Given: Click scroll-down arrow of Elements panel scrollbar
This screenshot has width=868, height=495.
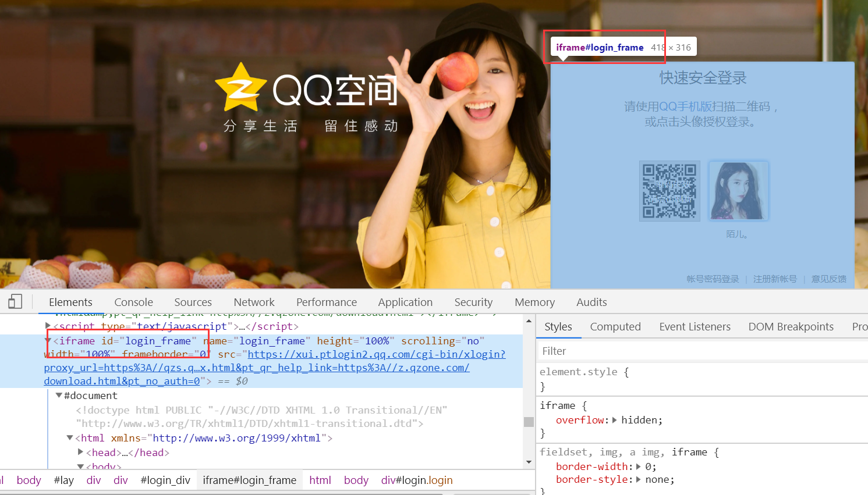Looking at the screenshot, I should (529, 462).
